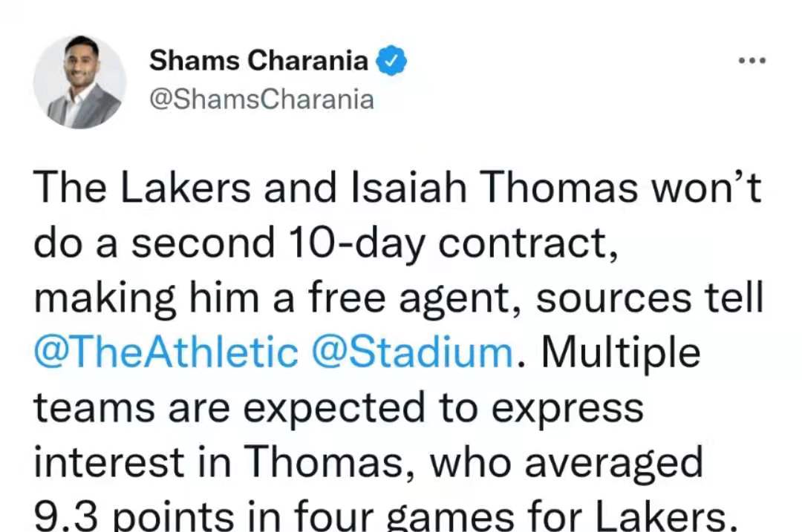Follow the @TheAthletic mention link
The width and height of the screenshot is (802, 532).
[x=166, y=352]
